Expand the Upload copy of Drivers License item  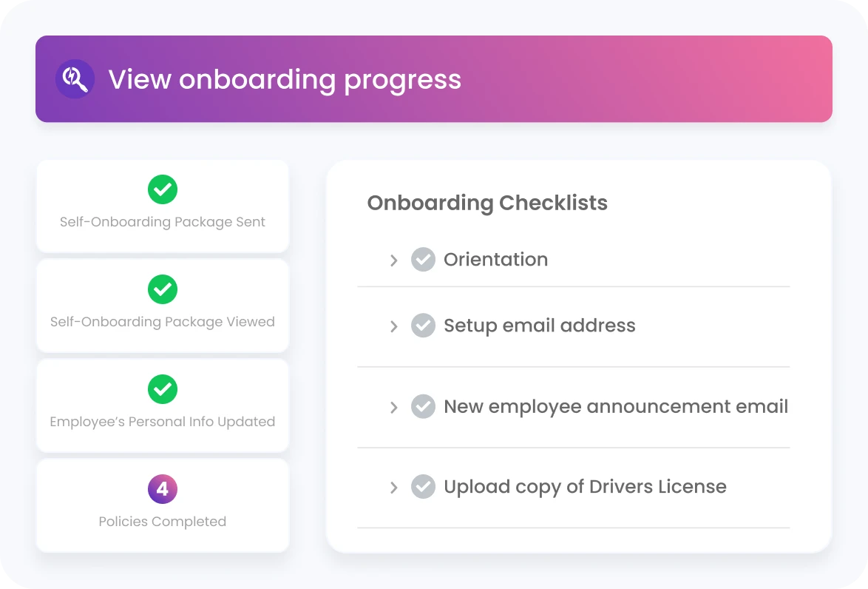point(394,486)
